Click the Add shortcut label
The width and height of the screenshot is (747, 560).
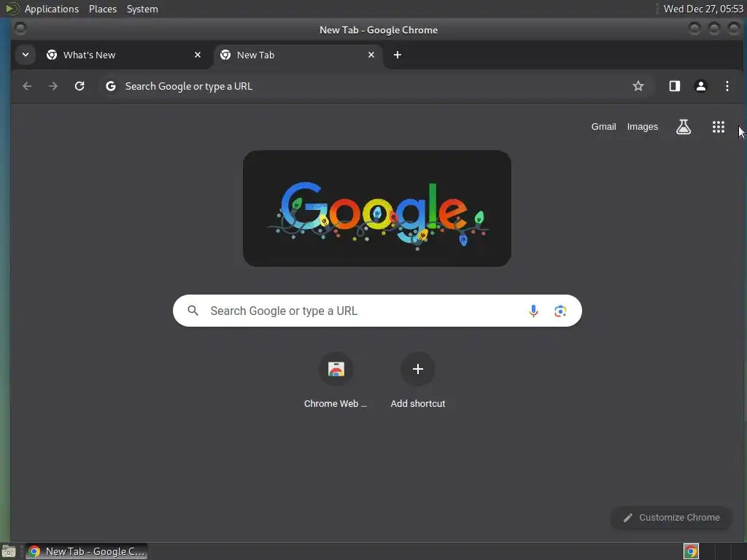(418, 404)
